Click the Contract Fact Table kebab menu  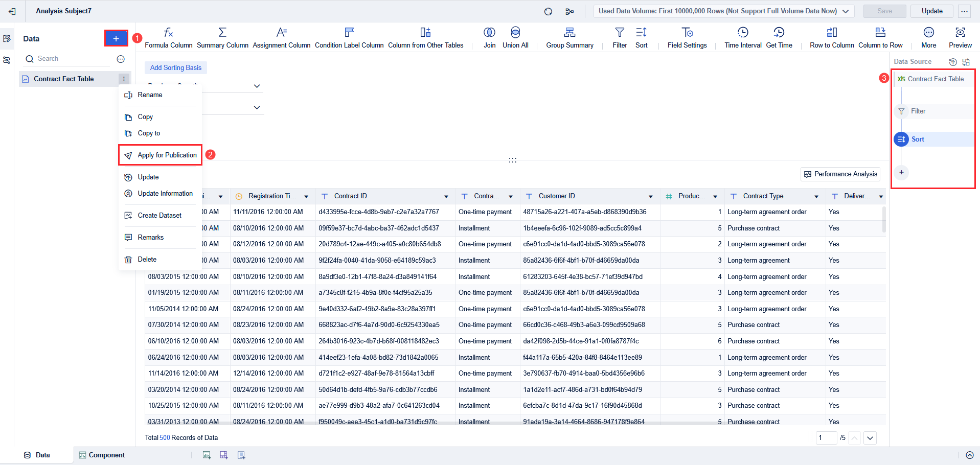tap(124, 79)
